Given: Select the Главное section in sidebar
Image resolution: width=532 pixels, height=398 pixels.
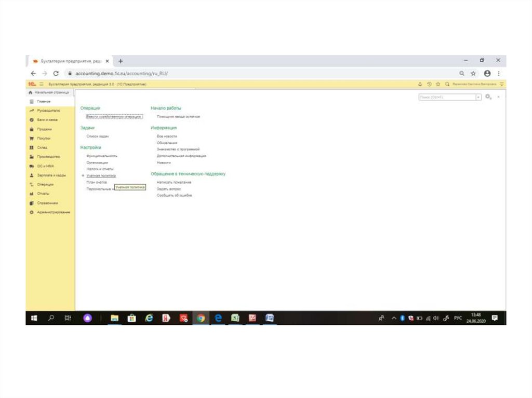Looking at the screenshot, I should 44,101.
